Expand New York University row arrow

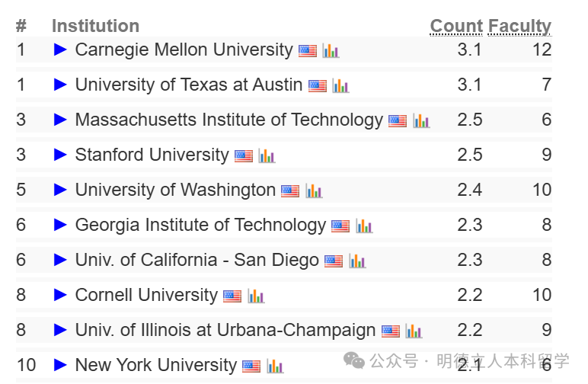coord(60,365)
